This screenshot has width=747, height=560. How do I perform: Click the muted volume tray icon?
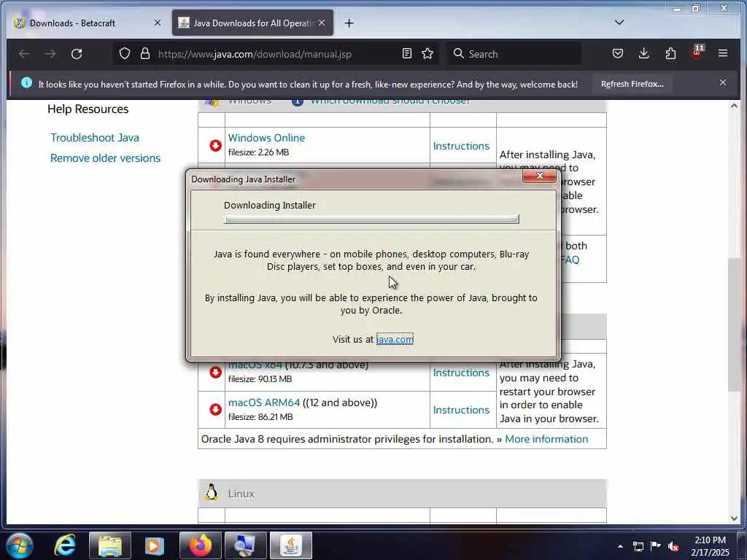(x=673, y=546)
